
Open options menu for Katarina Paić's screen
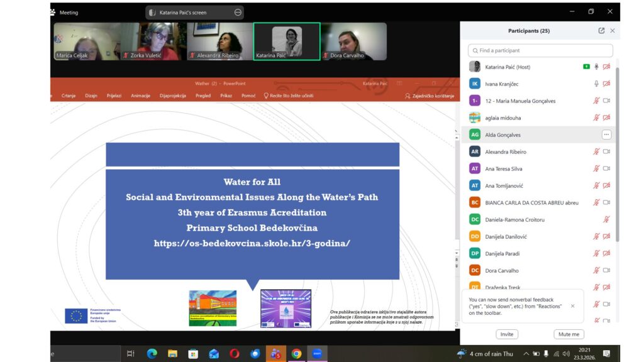[238, 12]
